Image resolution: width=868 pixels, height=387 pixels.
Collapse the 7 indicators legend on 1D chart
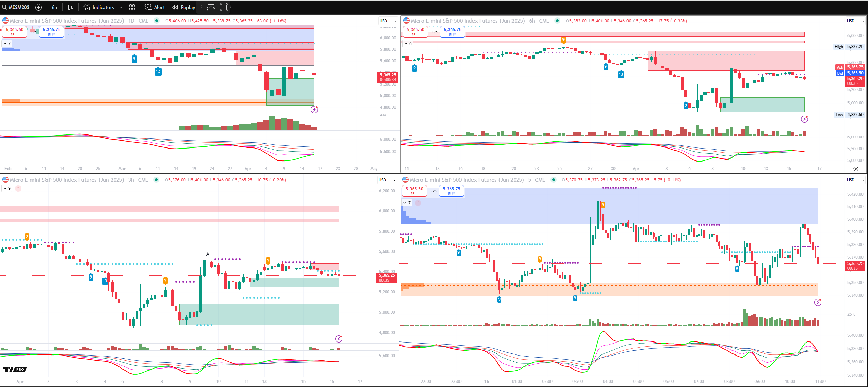(x=7, y=43)
